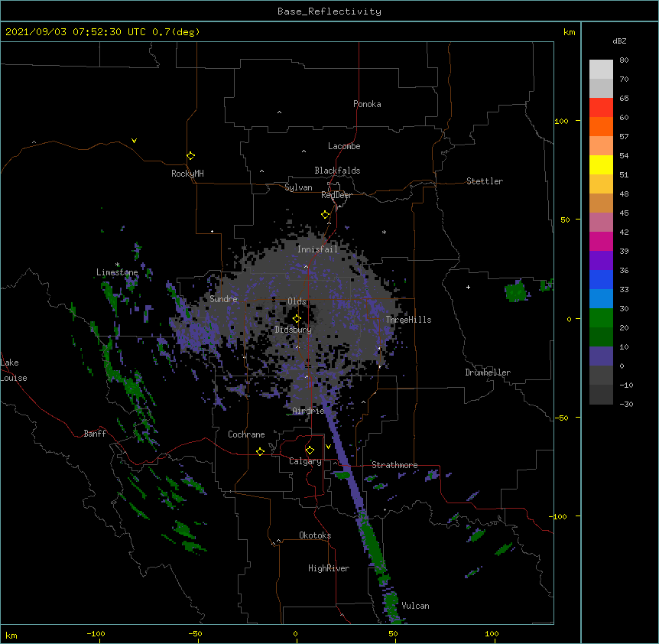This screenshot has height=644, width=659.
Task: Click the Innisfail city label
Action: pyautogui.click(x=317, y=249)
